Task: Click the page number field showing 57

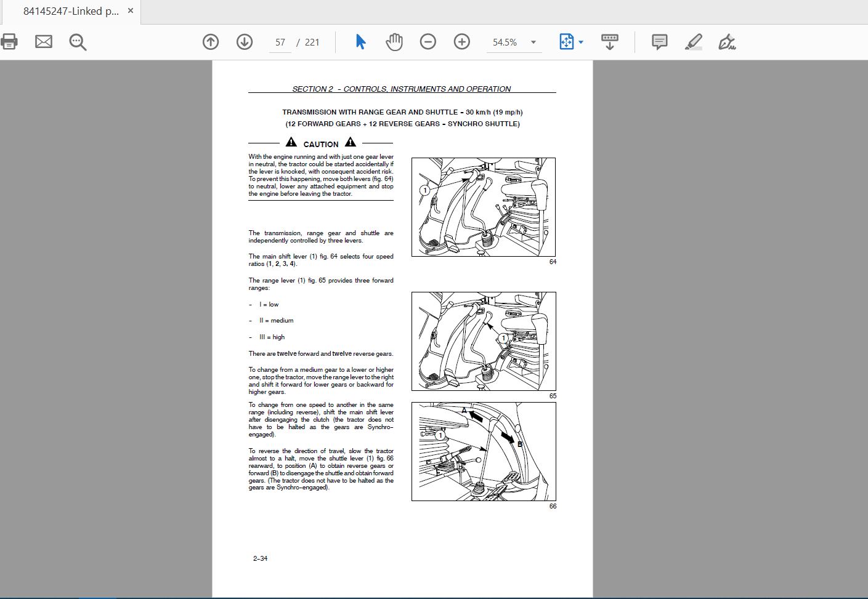Action: tap(280, 42)
